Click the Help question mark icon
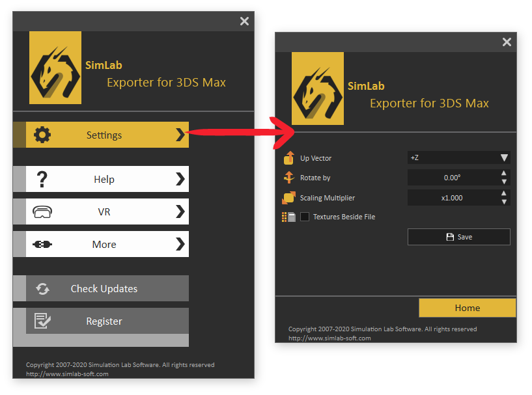The width and height of the screenshot is (532, 395). 42,179
